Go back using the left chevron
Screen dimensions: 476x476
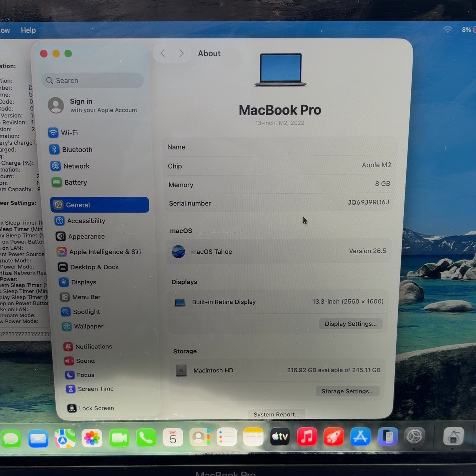pos(163,53)
